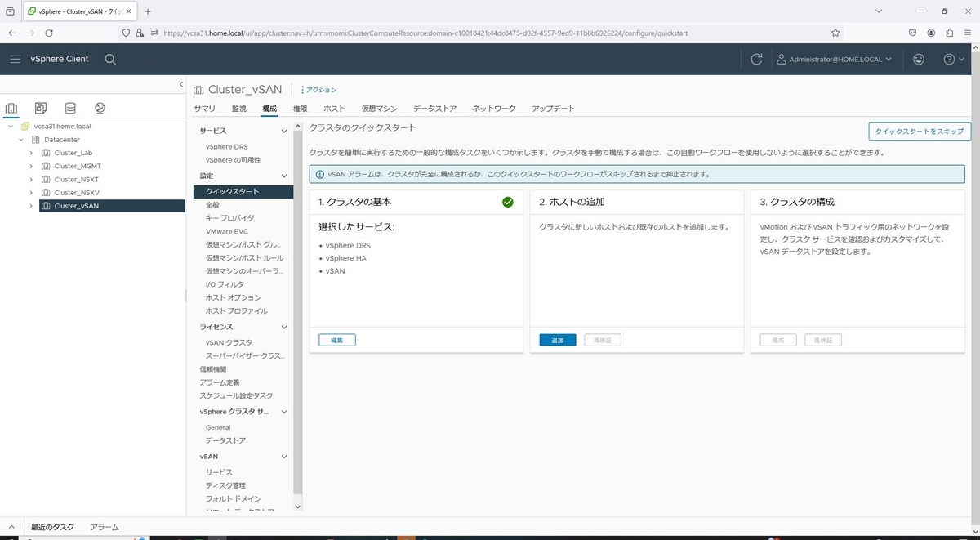Collapse the vcsa31.home.local tree node
This screenshot has width=980, height=540.
point(11,127)
